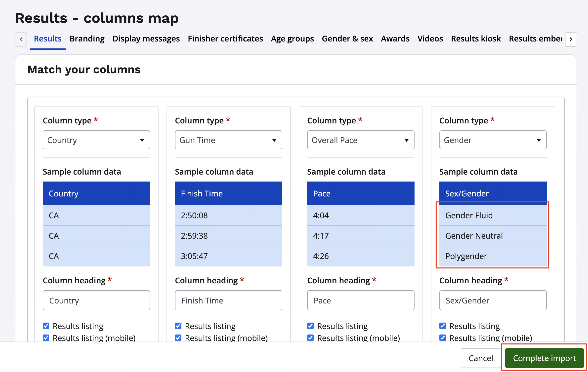Go to the Gender & sex tab

click(x=347, y=39)
